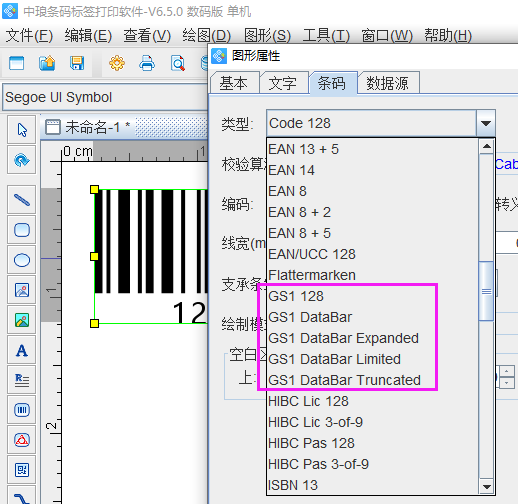Open the 查看(V) menu
The width and height of the screenshot is (518, 504).
147,35
